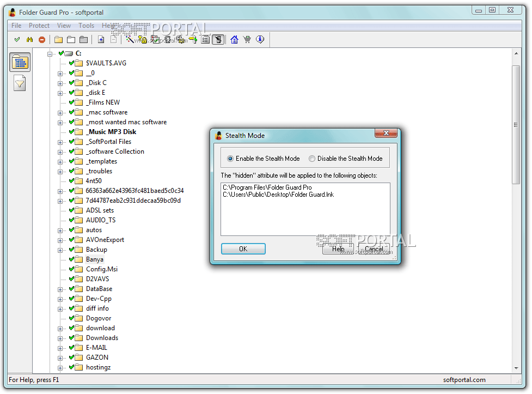Click the red stop-sign toolbar icon
Image resolution: width=532 pixels, height=394 pixels.
pos(42,40)
